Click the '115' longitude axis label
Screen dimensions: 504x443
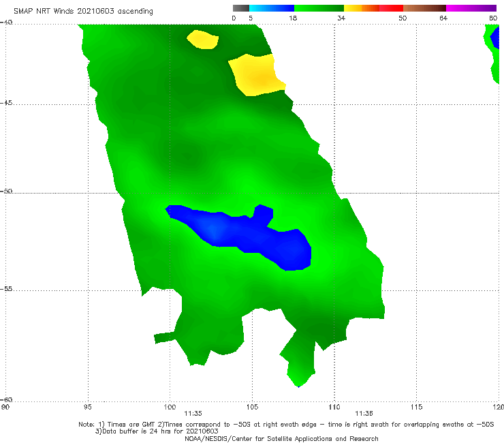[x=417, y=407]
